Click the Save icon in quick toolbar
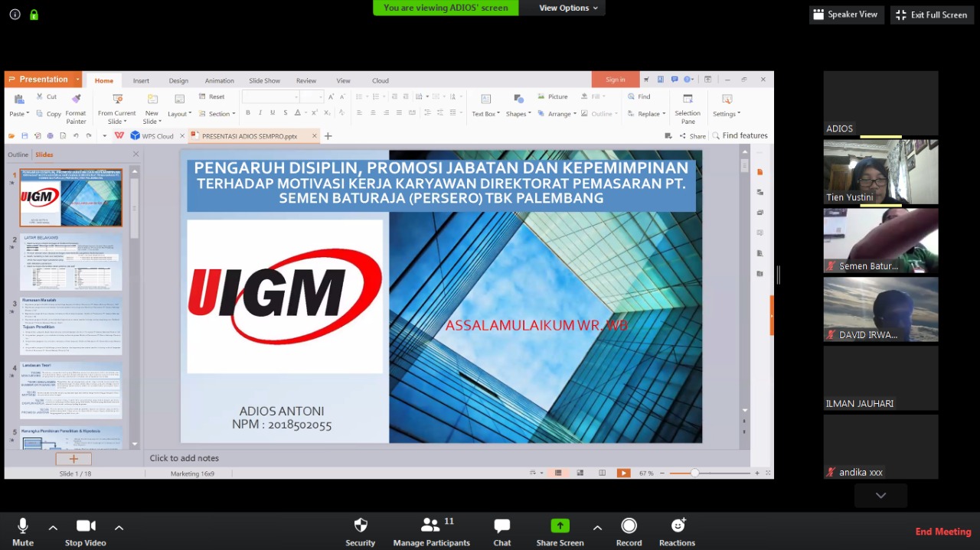This screenshot has width=980, height=550. point(24,136)
